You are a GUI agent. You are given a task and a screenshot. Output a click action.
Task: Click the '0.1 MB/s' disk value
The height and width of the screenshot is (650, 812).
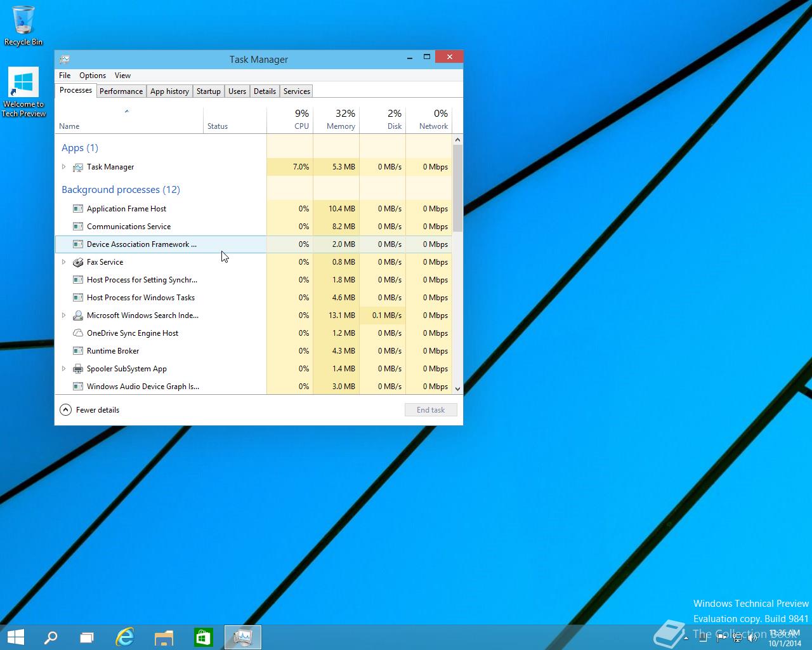click(x=387, y=315)
